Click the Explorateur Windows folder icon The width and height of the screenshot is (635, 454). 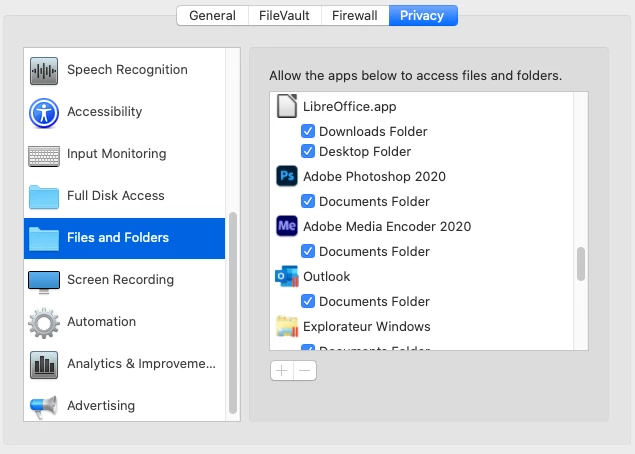coord(287,326)
